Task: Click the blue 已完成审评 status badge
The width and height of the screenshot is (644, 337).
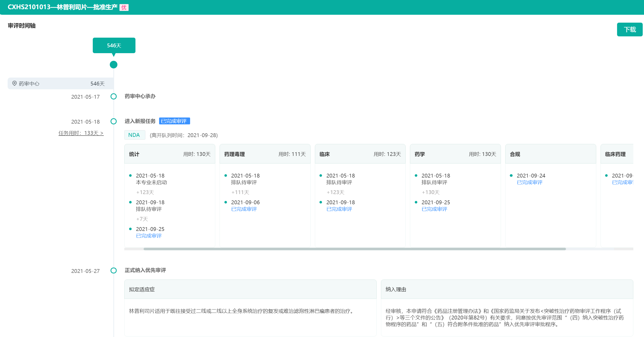Action: tap(174, 121)
